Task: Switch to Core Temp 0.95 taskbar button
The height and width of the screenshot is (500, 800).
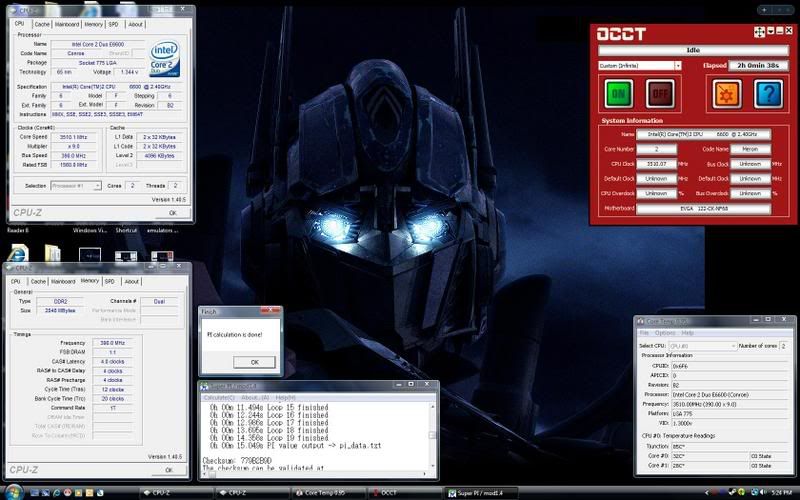Action: pos(329,493)
